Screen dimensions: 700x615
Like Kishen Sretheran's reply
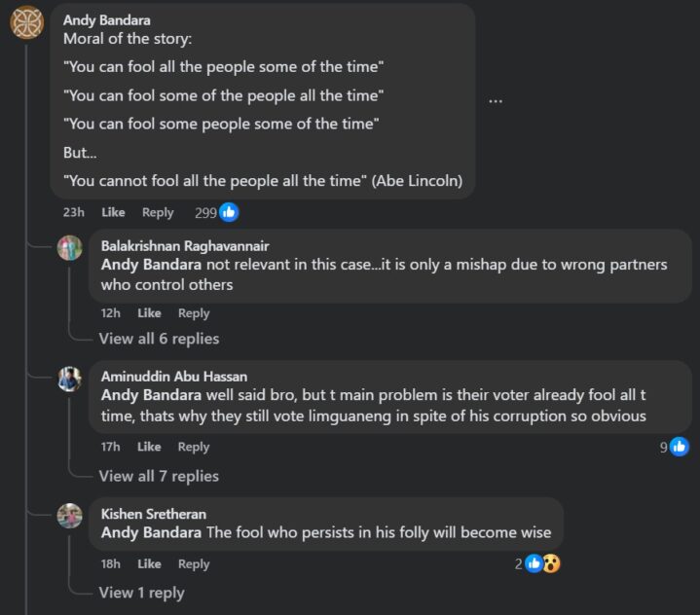point(149,563)
